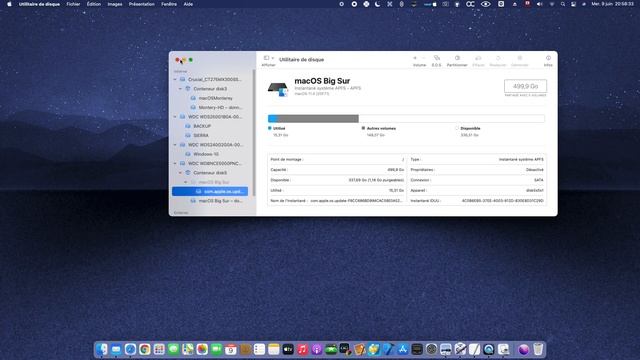
Task: Open the Infos button in toolbar
Action: 548,61
